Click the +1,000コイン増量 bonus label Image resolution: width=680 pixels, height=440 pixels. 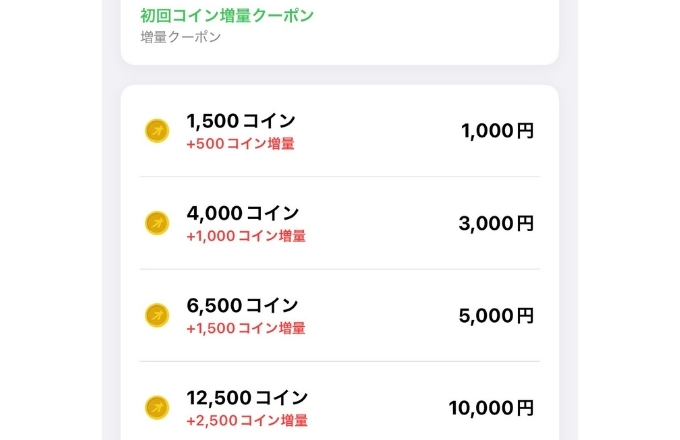(246, 236)
